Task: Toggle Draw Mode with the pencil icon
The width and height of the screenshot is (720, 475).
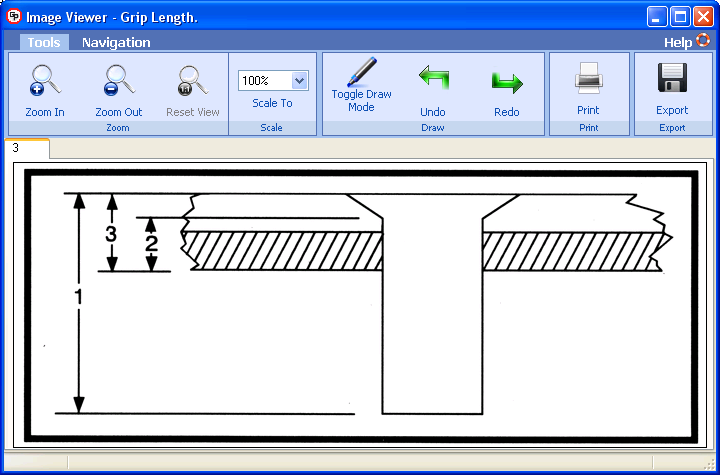Action: 361,72
